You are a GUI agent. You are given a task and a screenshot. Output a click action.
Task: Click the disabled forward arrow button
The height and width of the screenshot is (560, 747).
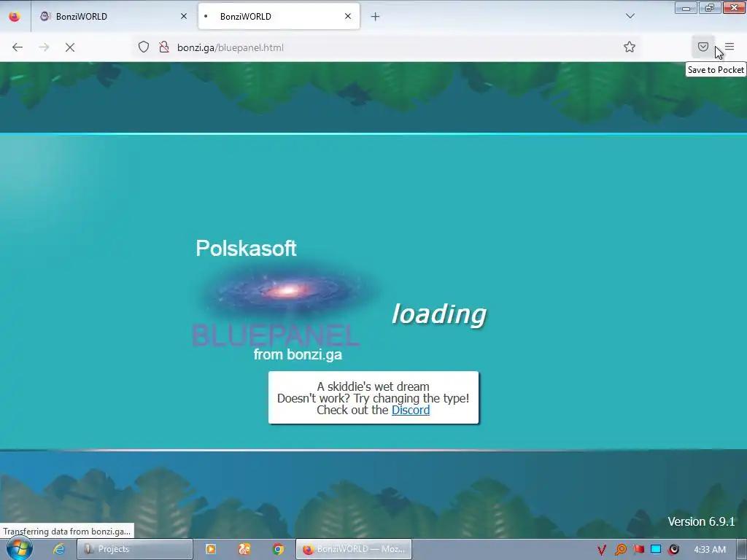44,47
